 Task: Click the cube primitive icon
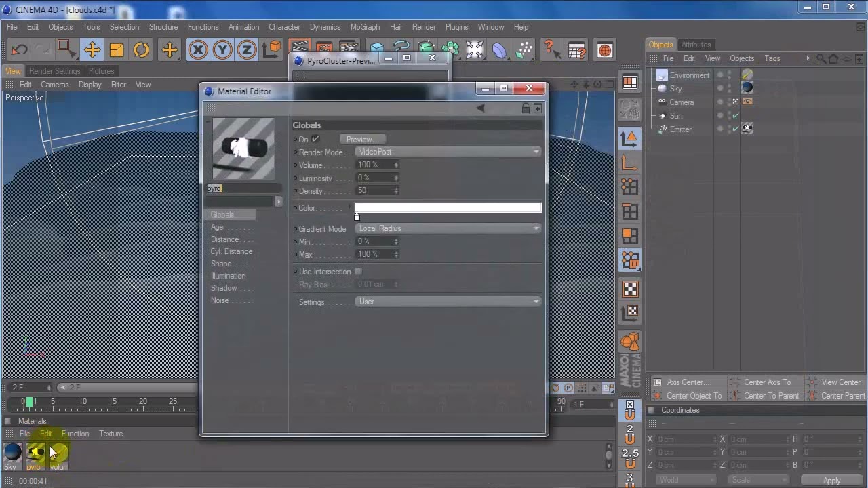point(377,49)
